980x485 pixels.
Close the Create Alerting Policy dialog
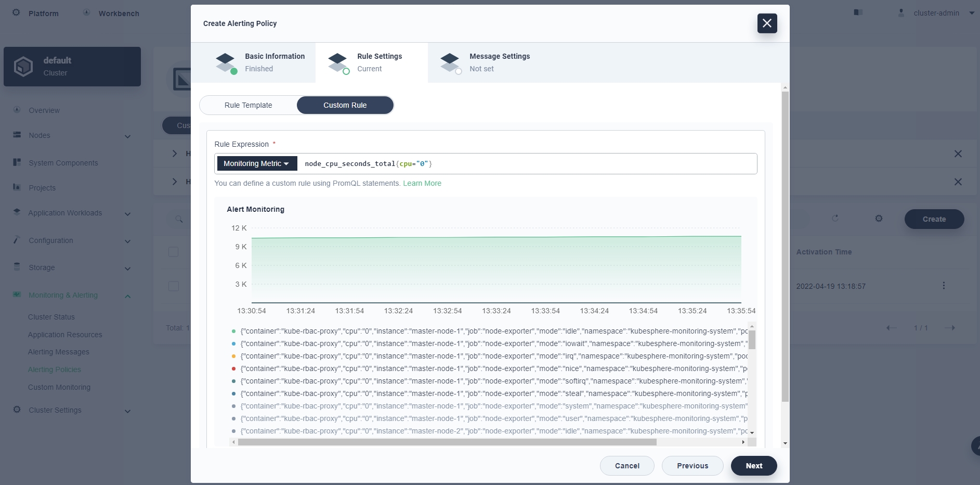767,23
